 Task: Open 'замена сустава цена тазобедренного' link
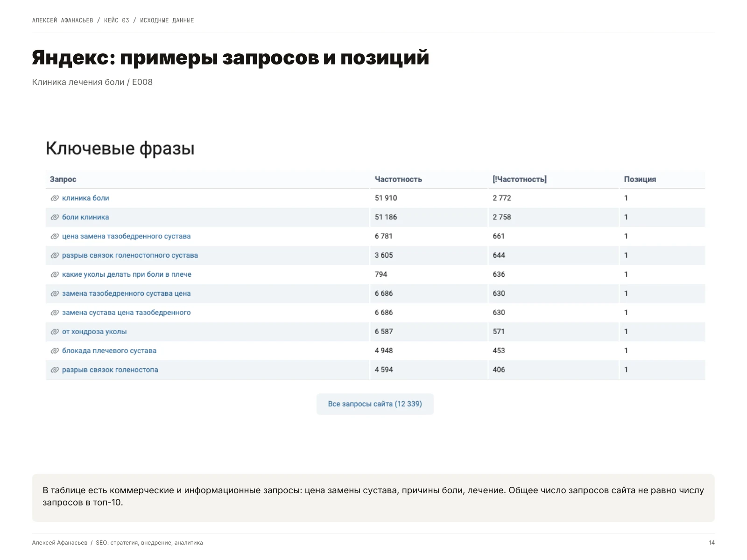pos(126,313)
